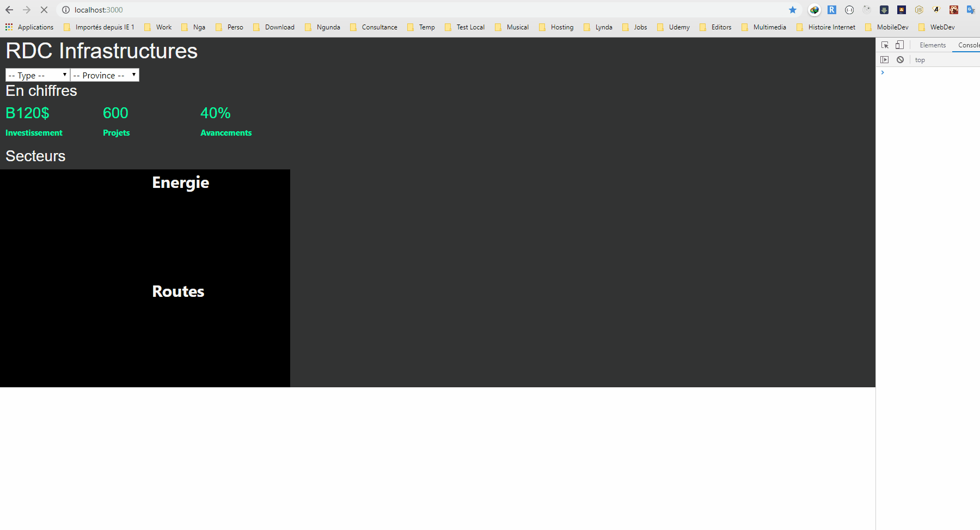
Task: Open the navy and orange square extension
Action: 902,10
